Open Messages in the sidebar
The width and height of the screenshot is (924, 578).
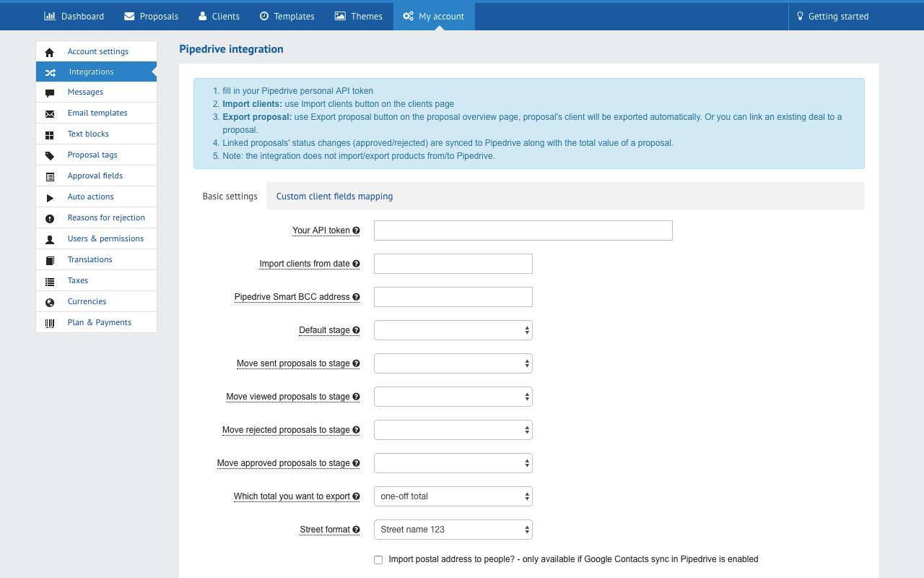[96, 92]
